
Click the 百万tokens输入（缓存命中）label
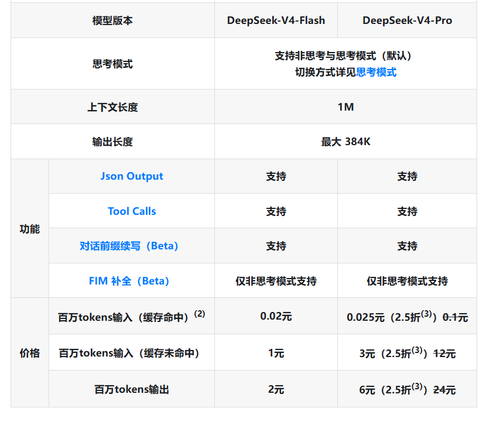pos(131,316)
